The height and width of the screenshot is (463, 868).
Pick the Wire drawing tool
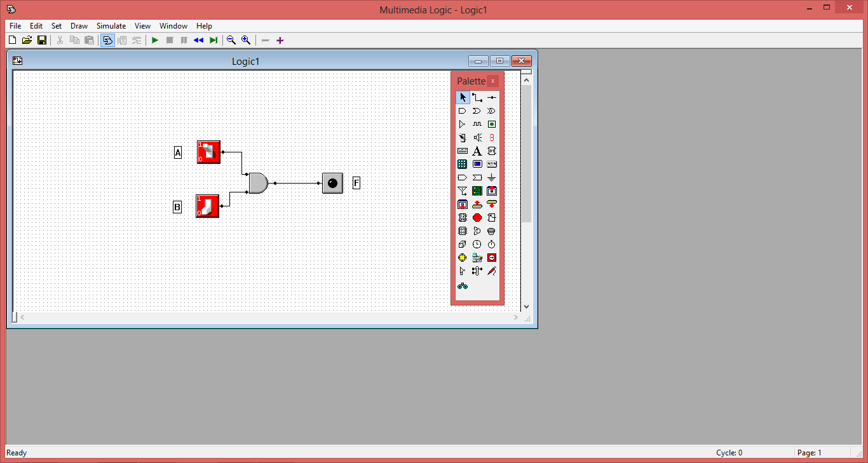click(477, 97)
